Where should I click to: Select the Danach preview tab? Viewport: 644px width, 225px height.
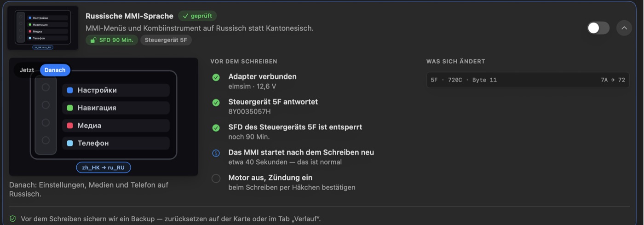tap(55, 70)
